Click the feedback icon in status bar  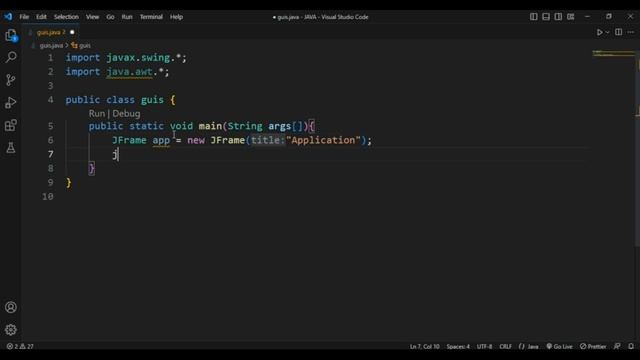pos(617,347)
